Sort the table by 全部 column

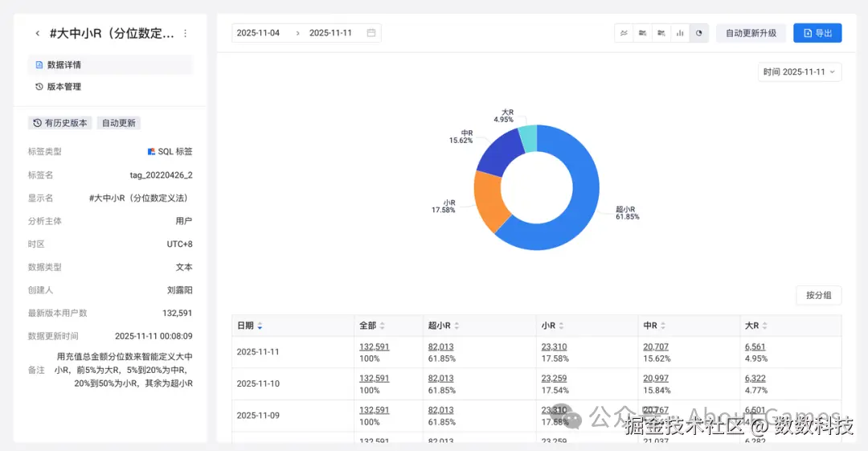382,326
